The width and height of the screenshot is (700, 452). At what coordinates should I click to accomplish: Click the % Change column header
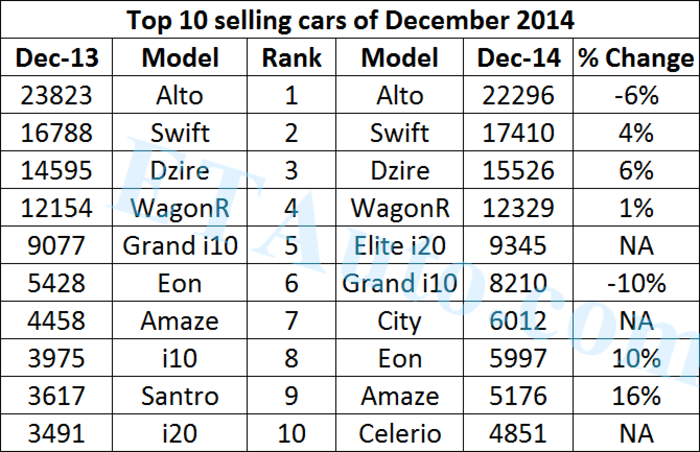tap(635, 59)
